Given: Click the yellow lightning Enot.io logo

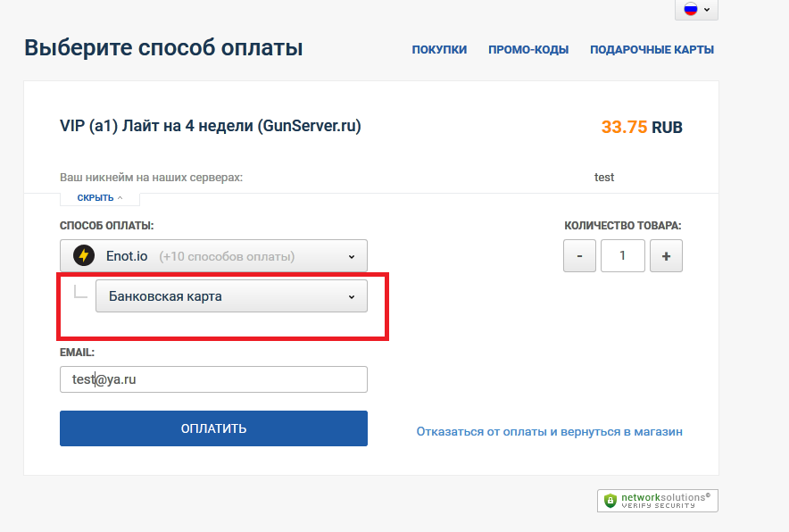Looking at the screenshot, I should (x=84, y=256).
